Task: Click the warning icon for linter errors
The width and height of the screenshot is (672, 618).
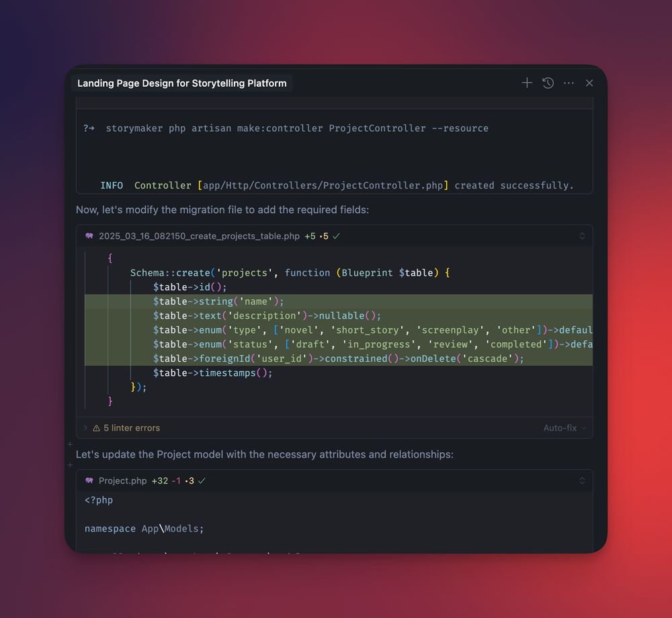Action: point(96,428)
